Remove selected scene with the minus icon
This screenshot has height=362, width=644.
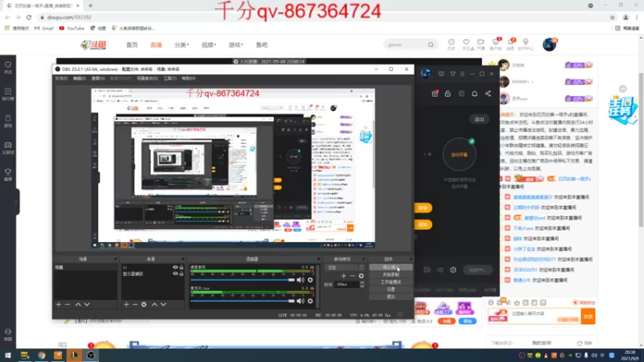coord(68,305)
